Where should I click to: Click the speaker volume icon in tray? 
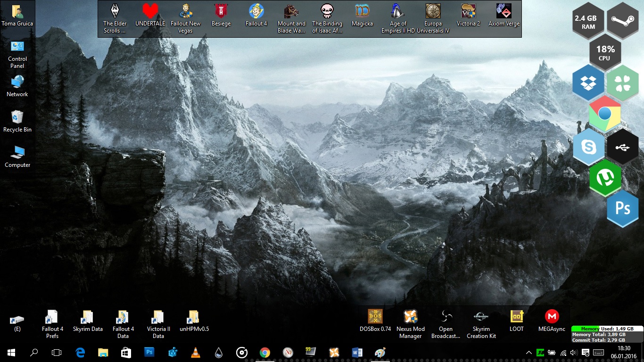click(574, 353)
